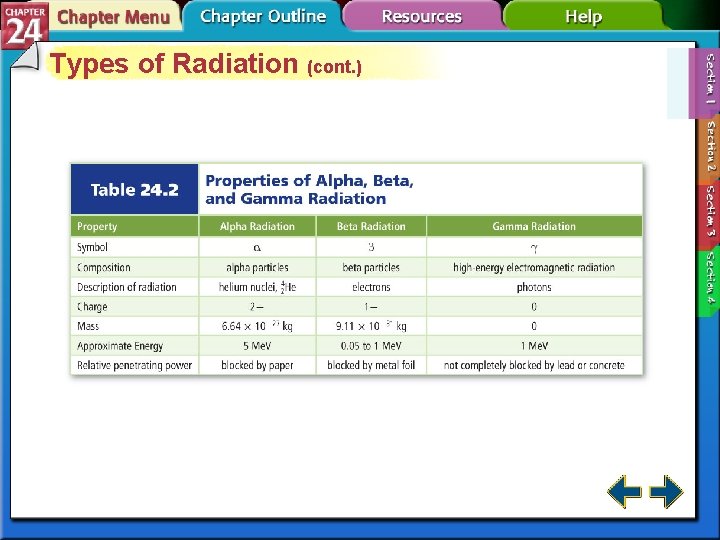Select the Property column header
720x540 pixels.
click(135, 226)
